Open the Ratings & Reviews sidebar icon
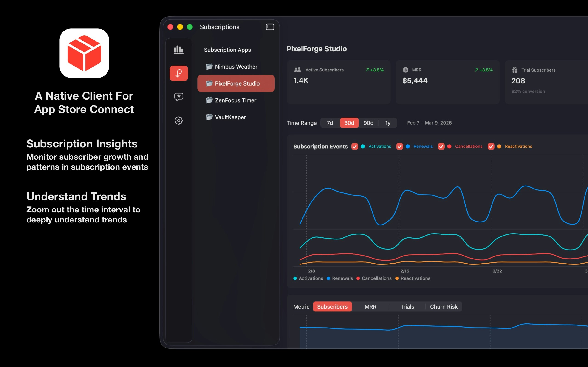Viewport: 588px width, 367px height. point(179,97)
